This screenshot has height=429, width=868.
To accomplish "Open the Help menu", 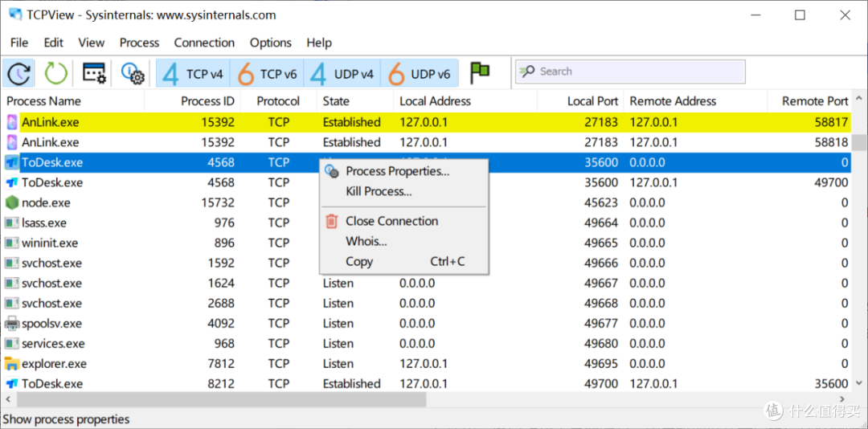I will coord(319,43).
